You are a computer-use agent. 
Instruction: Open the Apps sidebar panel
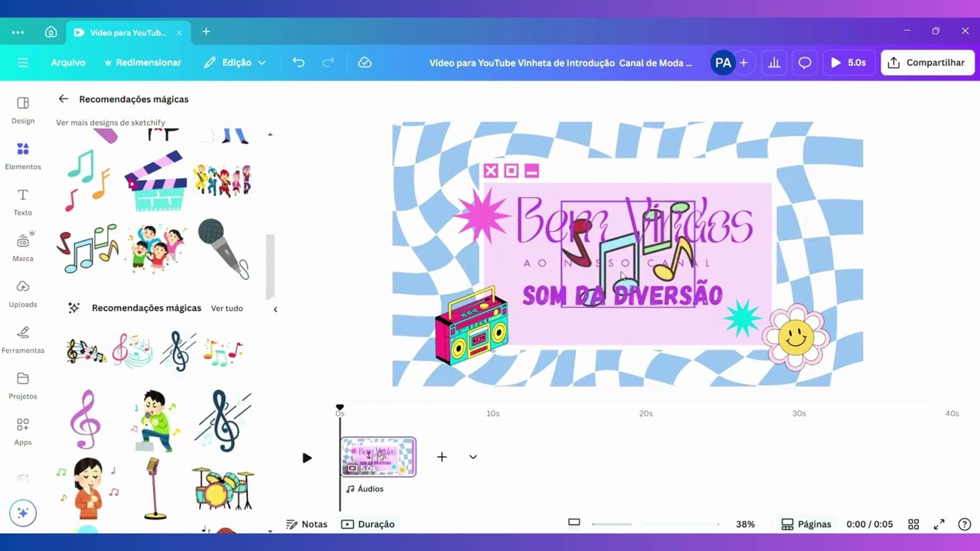click(23, 432)
